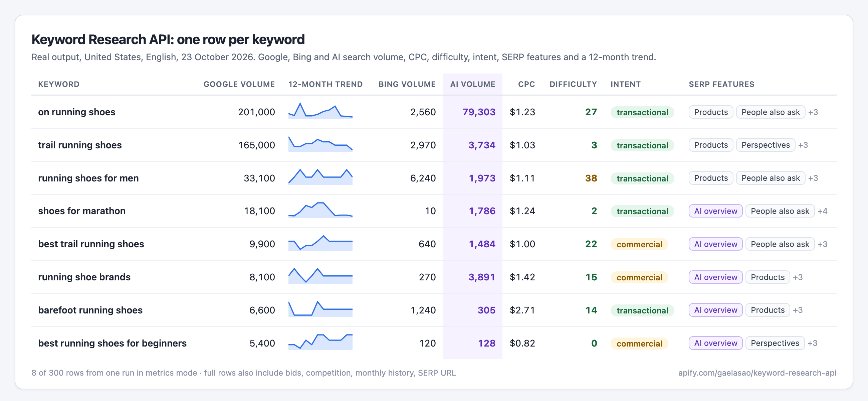Open the trend sparkline for on running shoes
868x401 pixels.
tap(320, 111)
